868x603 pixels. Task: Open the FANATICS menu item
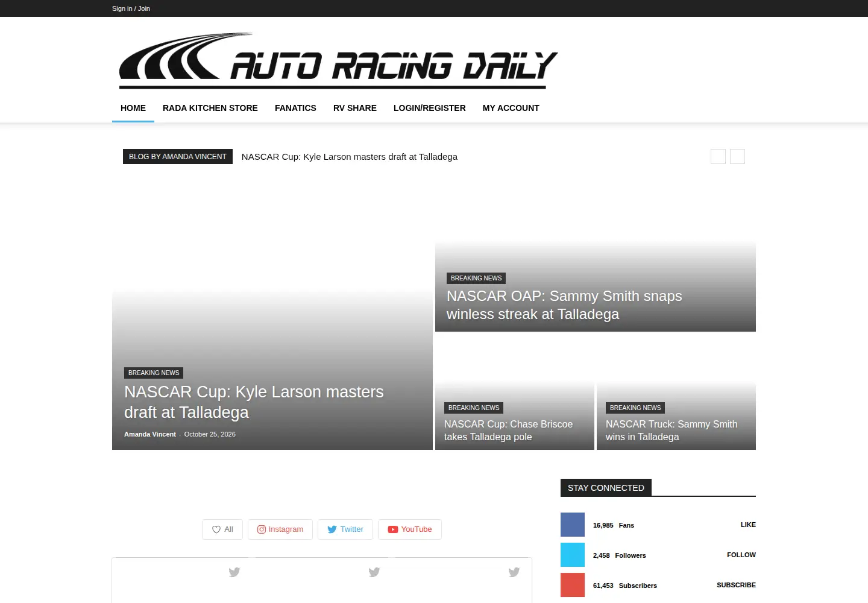coord(295,108)
